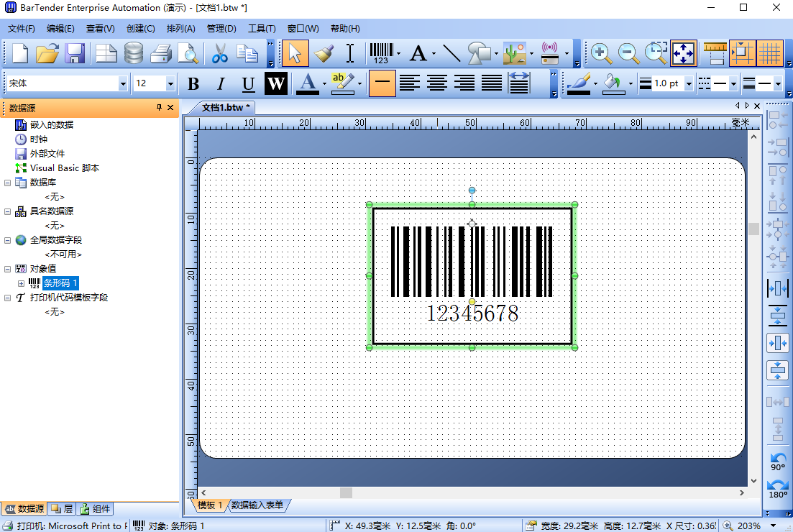Save the document with the floppy disk icon
Image resolution: width=793 pixels, height=532 pixels.
coord(75,53)
